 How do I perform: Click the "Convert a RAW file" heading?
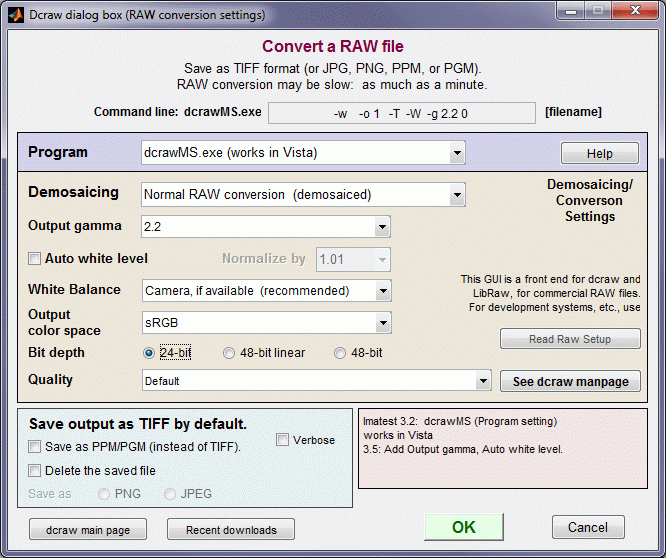[x=333, y=46]
